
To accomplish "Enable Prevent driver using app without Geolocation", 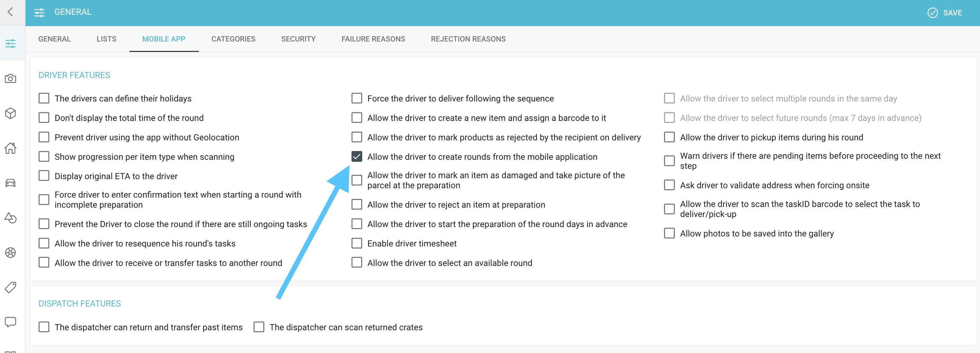I will coord(44,137).
